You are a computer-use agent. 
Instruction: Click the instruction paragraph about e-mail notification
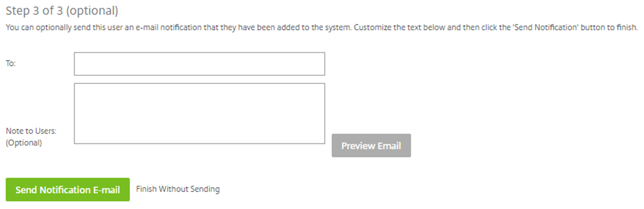(322, 28)
